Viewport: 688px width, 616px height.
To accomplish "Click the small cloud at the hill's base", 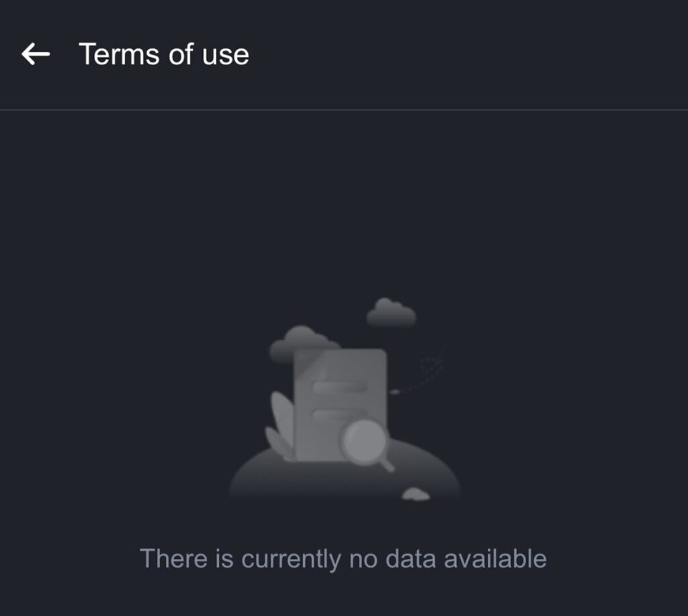I will [415, 494].
